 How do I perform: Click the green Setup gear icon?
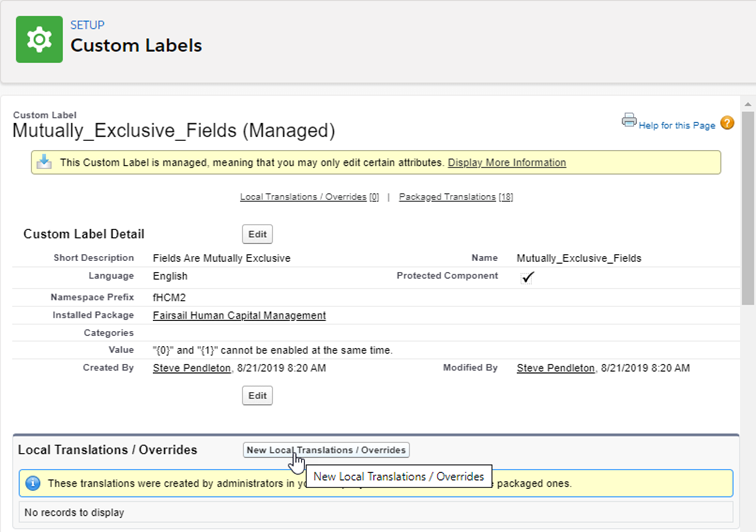pyautogui.click(x=39, y=39)
